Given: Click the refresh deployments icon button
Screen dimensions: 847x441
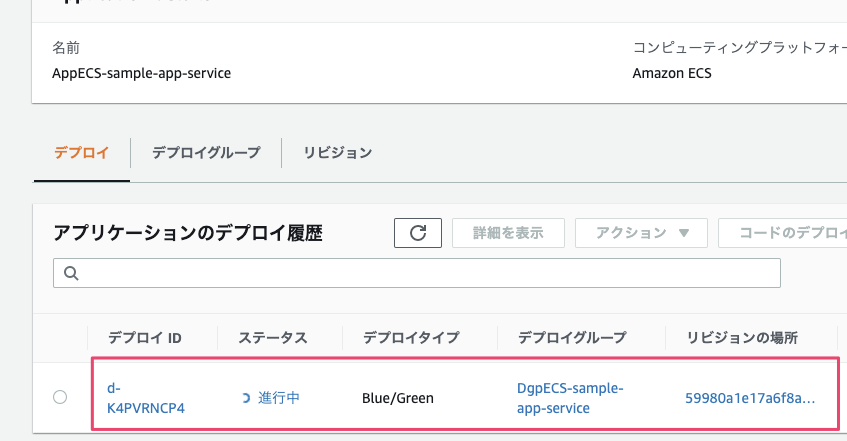Looking at the screenshot, I should tap(418, 233).
